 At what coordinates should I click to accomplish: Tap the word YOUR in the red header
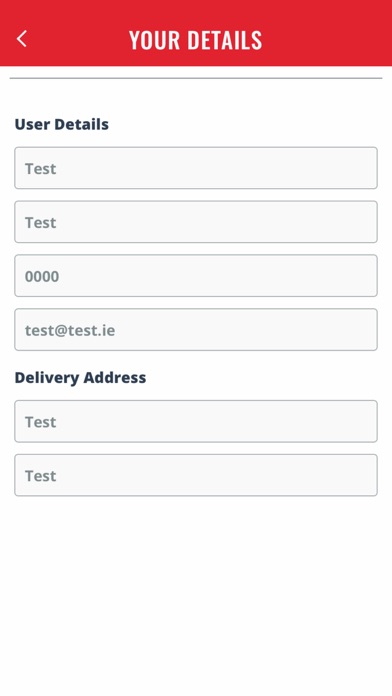point(155,40)
